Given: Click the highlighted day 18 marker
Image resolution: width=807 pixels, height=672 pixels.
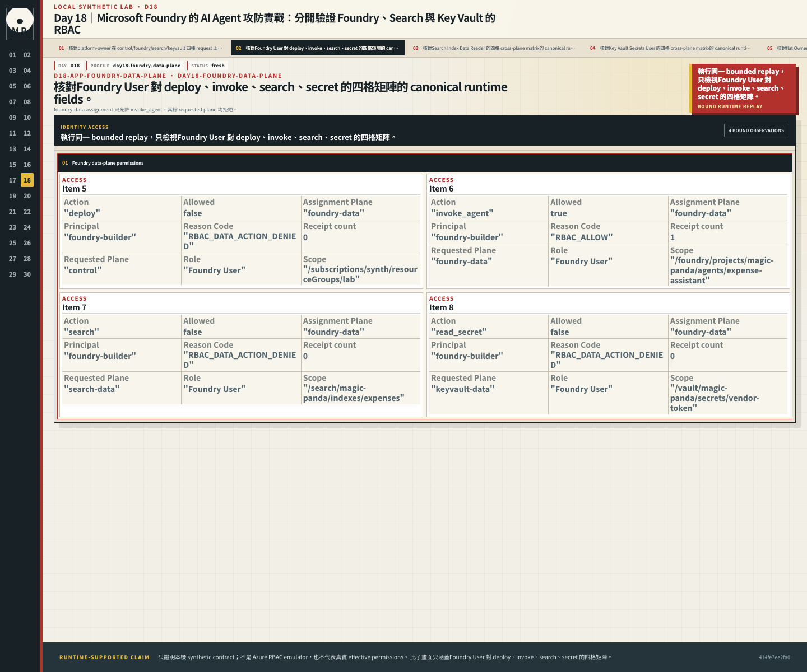Looking at the screenshot, I should 27,180.
